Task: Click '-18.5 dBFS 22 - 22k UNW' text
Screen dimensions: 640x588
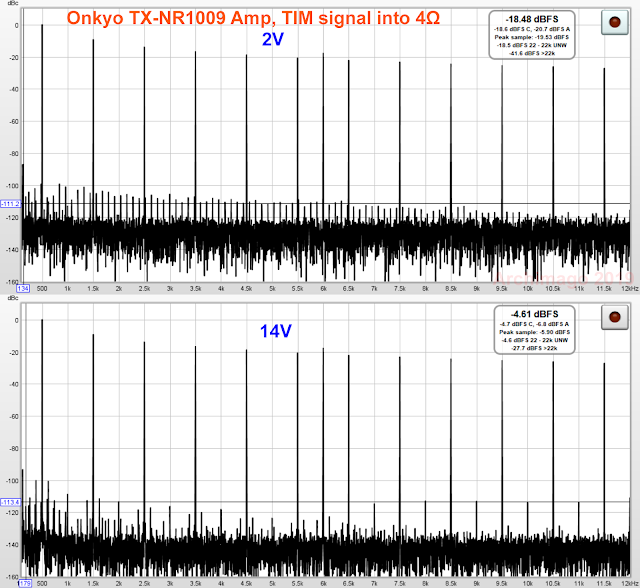Action: (532, 45)
